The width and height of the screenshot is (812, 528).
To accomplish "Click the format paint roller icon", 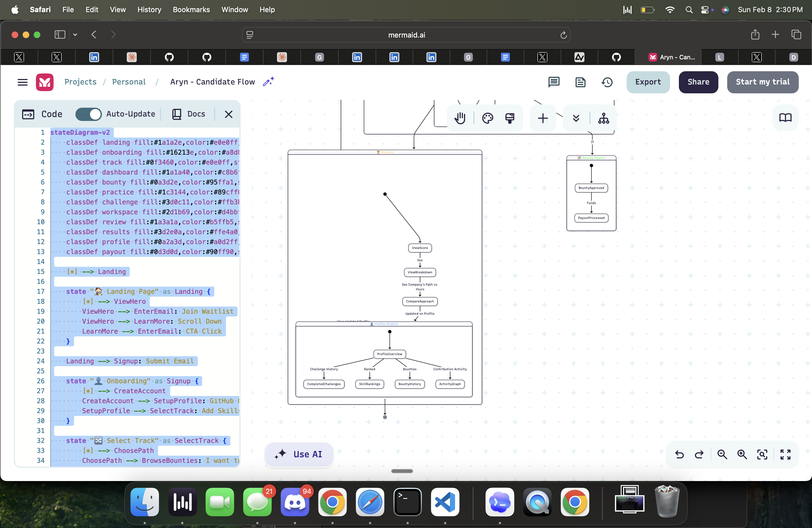I will pyautogui.click(x=510, y=118).
